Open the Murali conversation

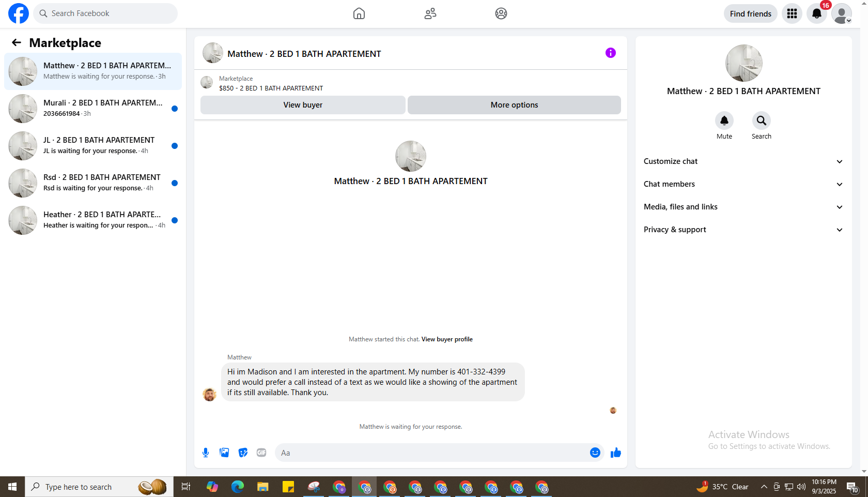click(x=93, y=109)
